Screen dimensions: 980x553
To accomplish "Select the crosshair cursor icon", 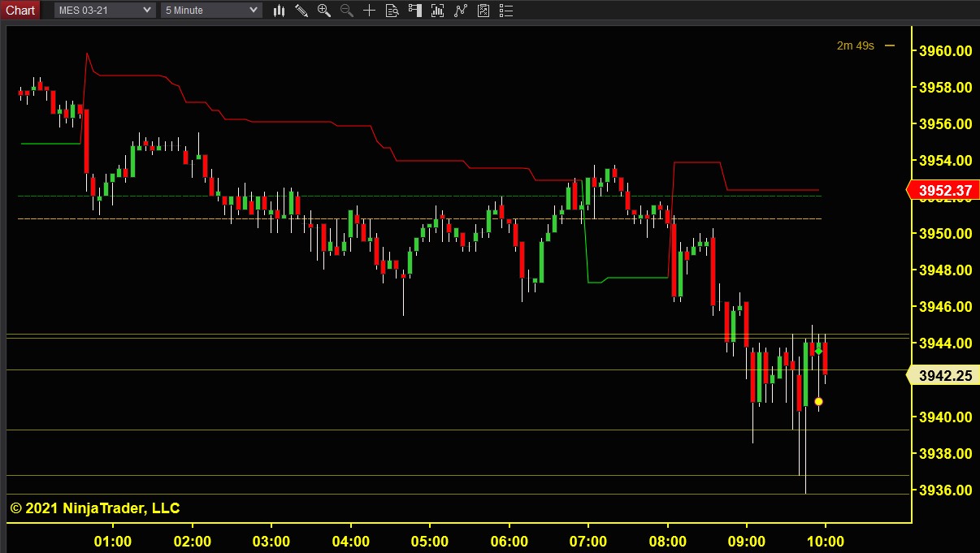I will pos(370,10).
